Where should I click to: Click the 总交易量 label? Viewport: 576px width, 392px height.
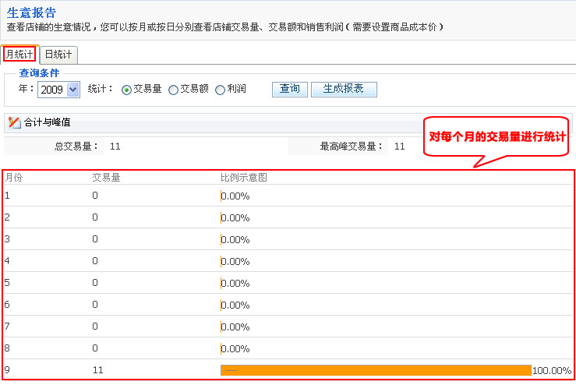[76, 147]
